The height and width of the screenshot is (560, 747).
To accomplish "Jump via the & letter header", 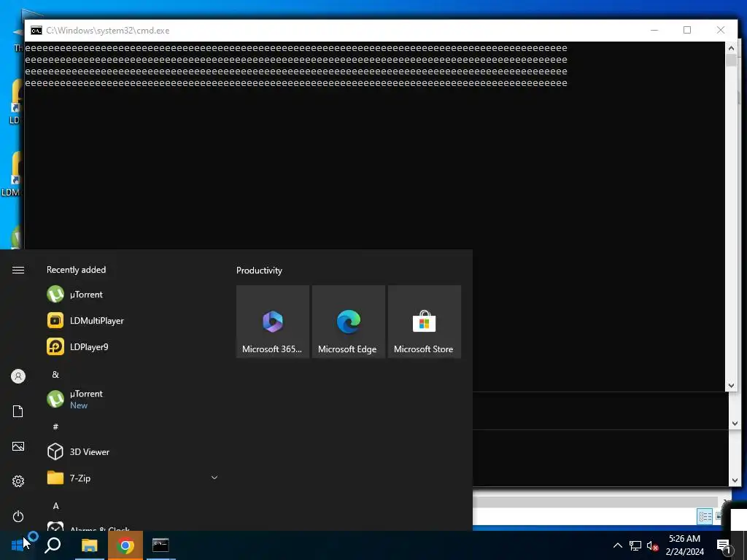I will click(55, 375).
